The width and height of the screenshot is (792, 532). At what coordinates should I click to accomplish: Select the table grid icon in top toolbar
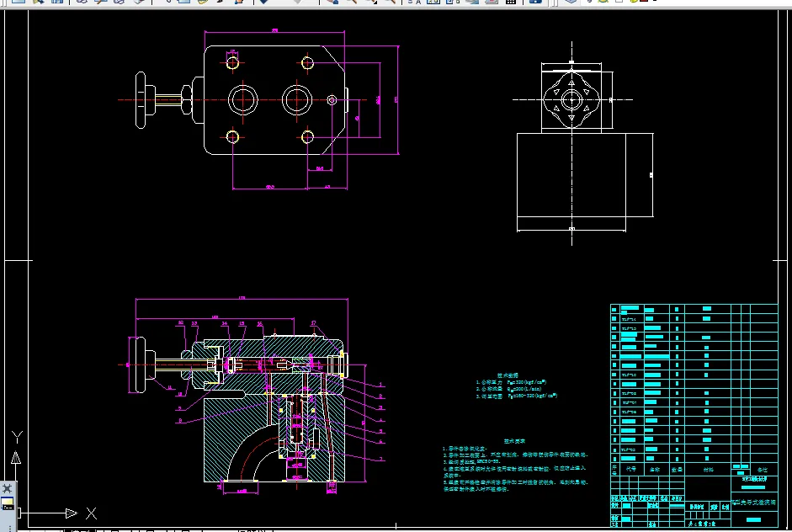pos(511,2)
